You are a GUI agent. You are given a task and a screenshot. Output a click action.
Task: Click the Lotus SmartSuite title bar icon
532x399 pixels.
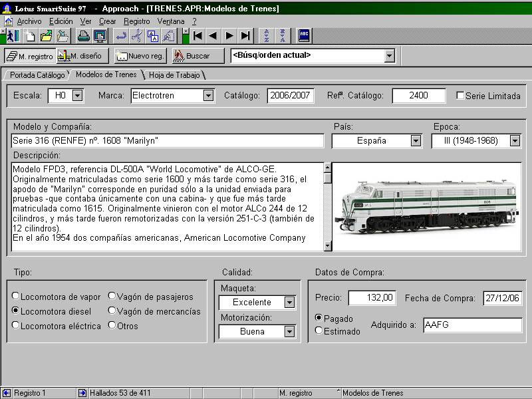(7, 9)
